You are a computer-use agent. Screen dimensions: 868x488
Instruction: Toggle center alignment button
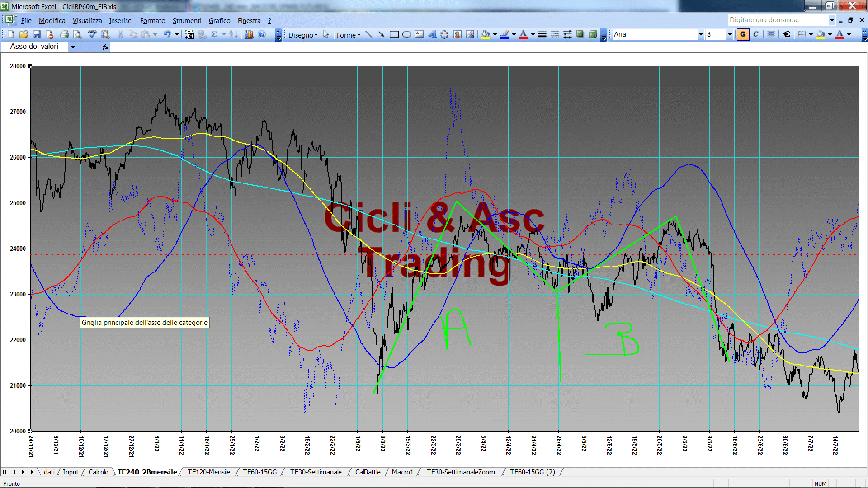[771, 34]
